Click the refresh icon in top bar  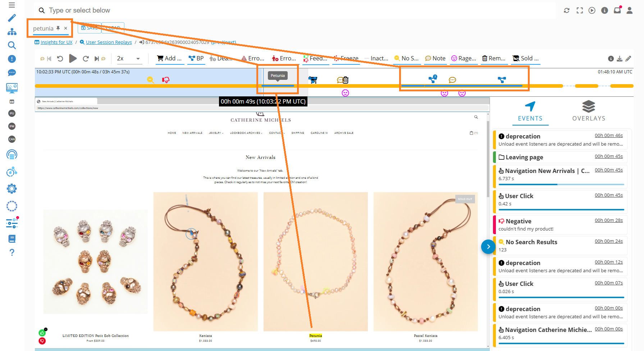tap(567, 10)
